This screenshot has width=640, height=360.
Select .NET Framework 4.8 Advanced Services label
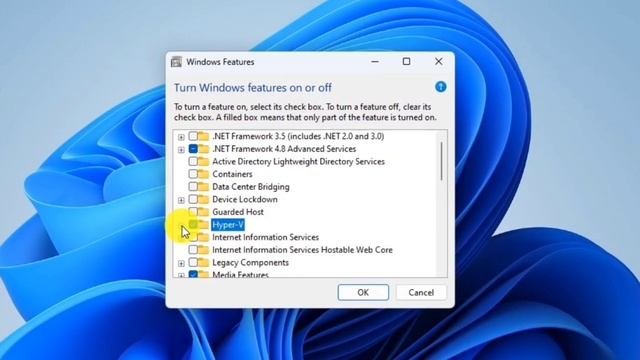tap(284, 149)
